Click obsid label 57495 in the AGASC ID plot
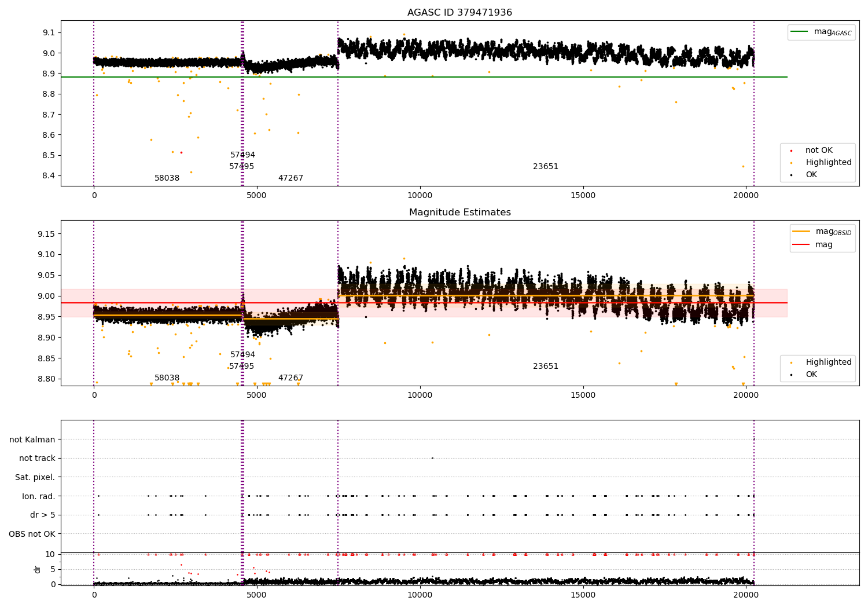The width and height of the screenshot is (868, 608). (241, 167)
